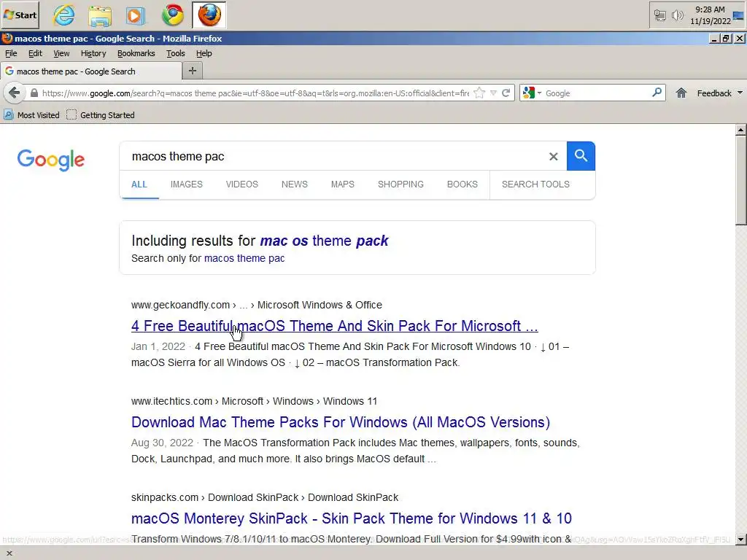Click the padlock site identity icon
This screenshot has width=747, height=560.
(34, 93)
